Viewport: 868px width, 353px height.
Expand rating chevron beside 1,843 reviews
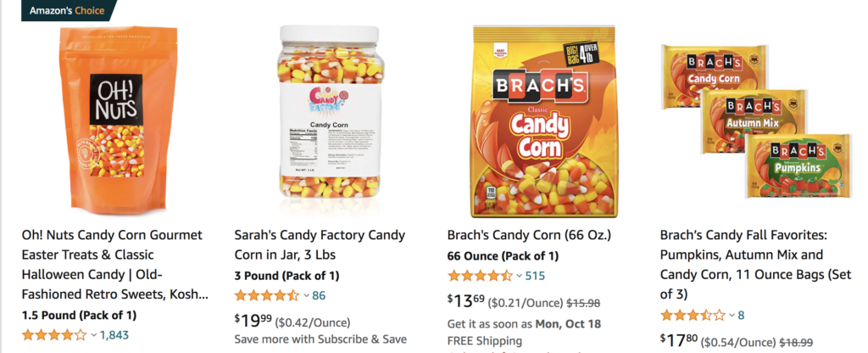coord(94,335)
